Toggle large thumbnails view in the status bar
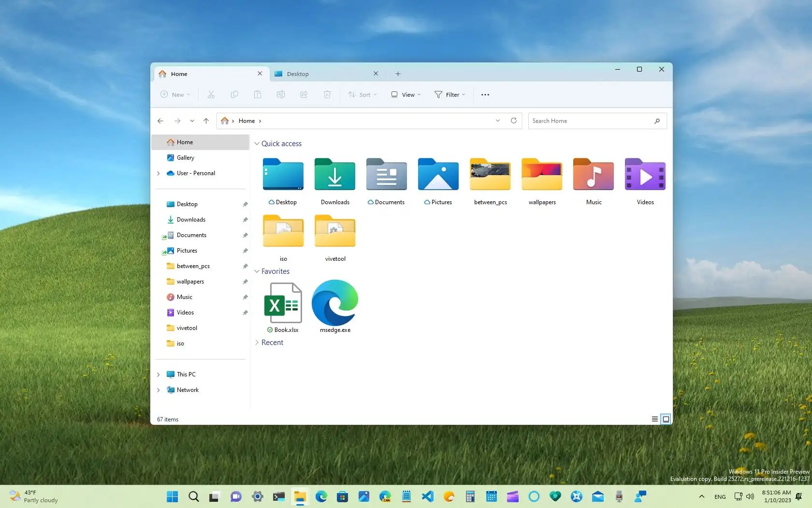The width and height of the screenshot is (812, 508). [666, 419]
